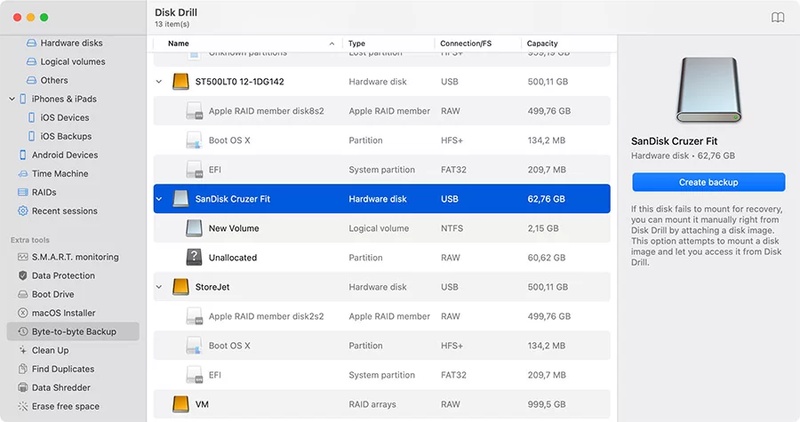Select the SanDisk Cruzer Fit name text
Viewport: 800px width, 422px height.
(233, 199)
